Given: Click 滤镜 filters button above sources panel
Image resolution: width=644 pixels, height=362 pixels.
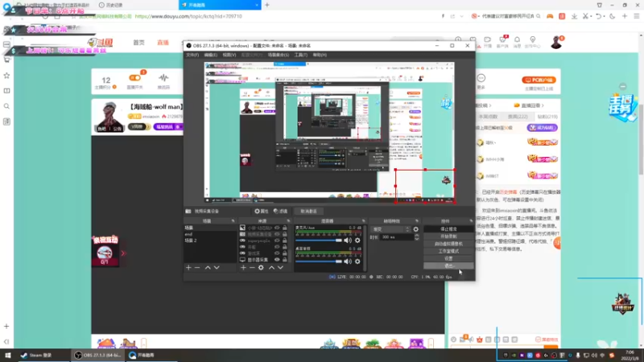Looking at the screenshot, I should coord(280,211).
